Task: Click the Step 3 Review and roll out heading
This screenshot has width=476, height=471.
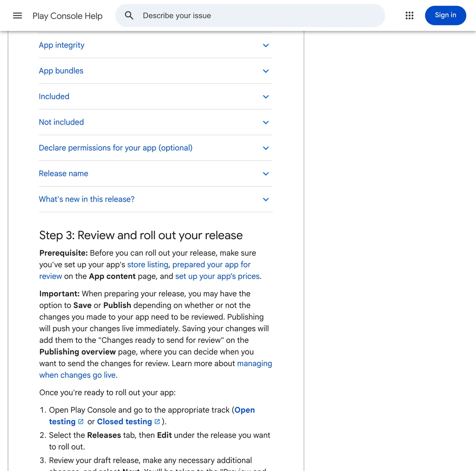Action: tap(141, 235)
